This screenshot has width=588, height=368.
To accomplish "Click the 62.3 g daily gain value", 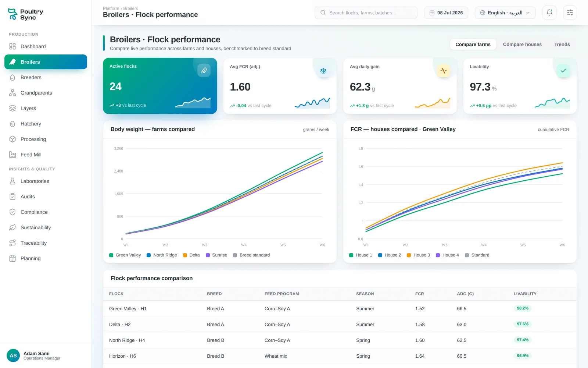I will pos(362,87).
